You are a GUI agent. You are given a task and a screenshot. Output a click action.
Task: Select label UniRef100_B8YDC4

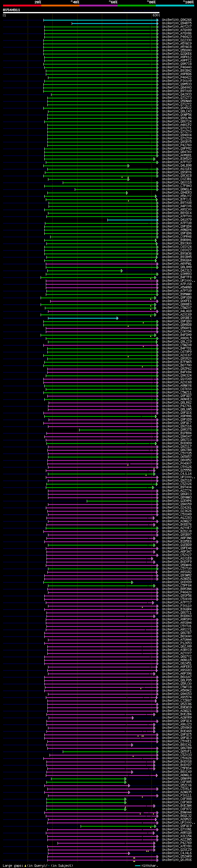(176, 213)
